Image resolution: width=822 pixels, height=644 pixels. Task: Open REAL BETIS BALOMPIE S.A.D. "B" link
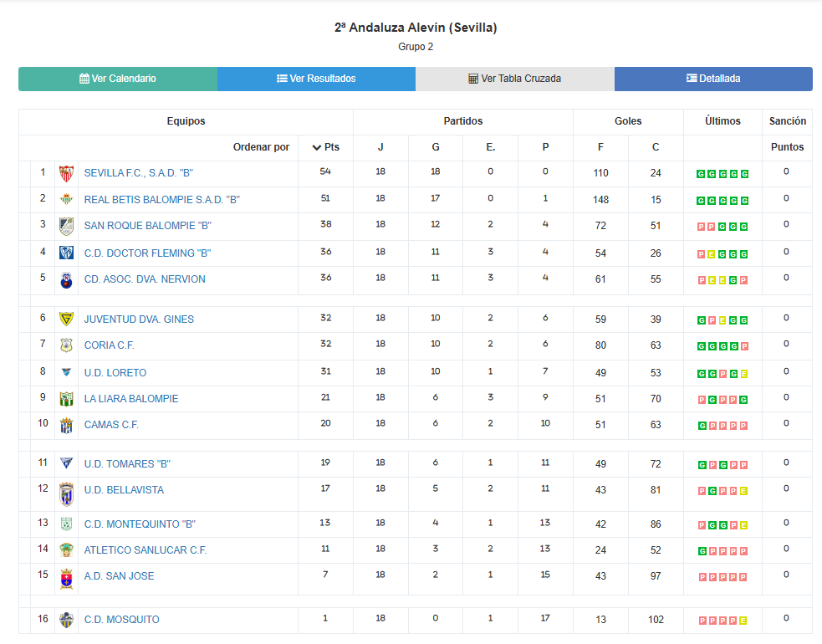[162, 200]
